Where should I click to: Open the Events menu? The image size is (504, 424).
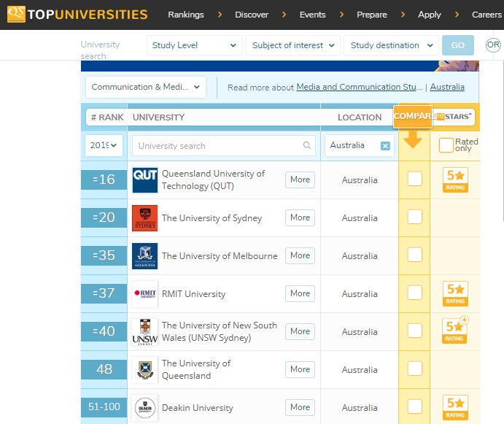tap(312, 15)
